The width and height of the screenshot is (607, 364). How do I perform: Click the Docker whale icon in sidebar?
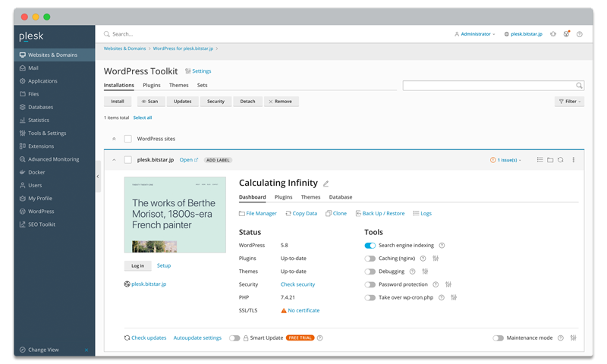pos(23,172)
